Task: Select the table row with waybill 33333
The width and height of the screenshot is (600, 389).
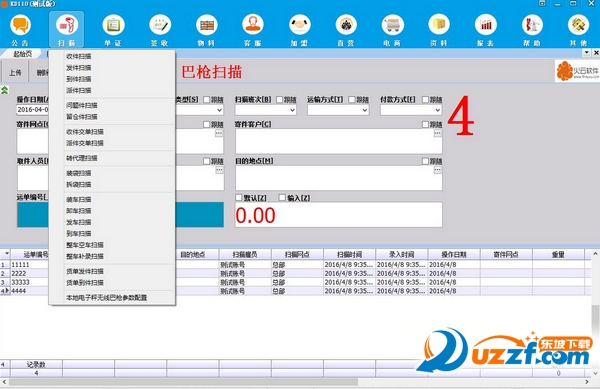Action: click(x=296, y=282)
